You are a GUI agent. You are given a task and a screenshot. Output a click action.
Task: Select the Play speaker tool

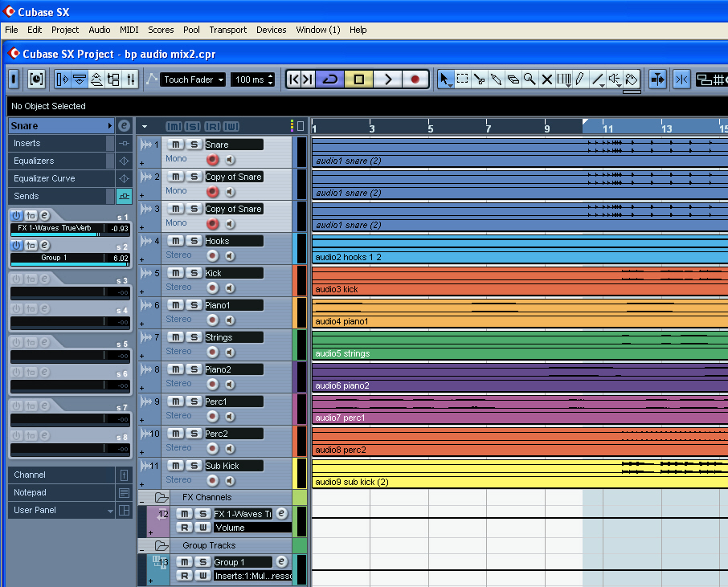(614, 79)
